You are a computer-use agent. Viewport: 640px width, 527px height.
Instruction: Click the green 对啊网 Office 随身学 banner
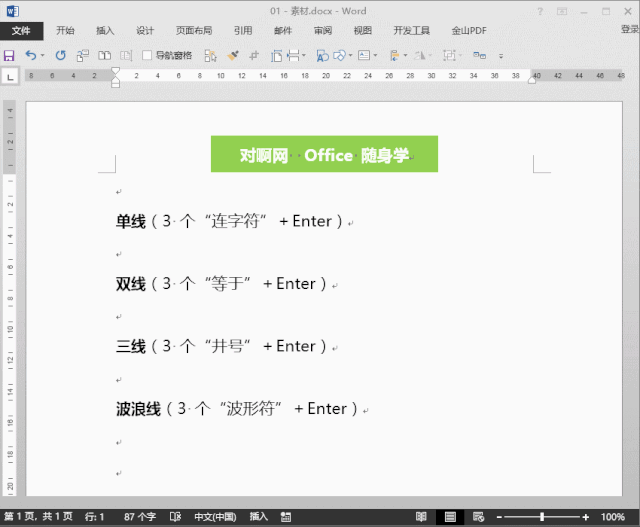point(324,154)
